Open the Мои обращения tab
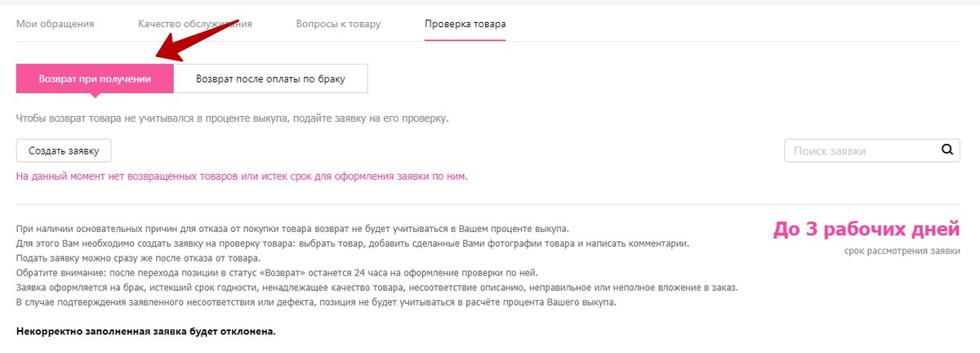The height and width of the screenshot is (353, 980). pyautogui.click(x=56, y=24)
